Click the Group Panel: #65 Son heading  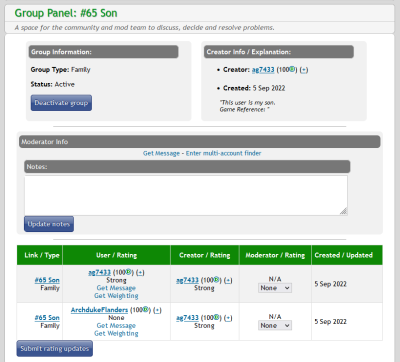click(66, 13)
